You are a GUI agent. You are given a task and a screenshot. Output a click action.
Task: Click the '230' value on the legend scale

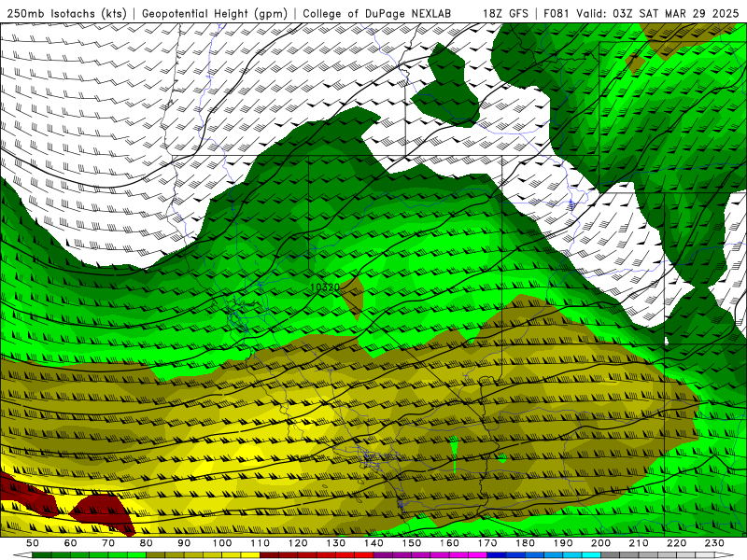[x=714, y=543]
